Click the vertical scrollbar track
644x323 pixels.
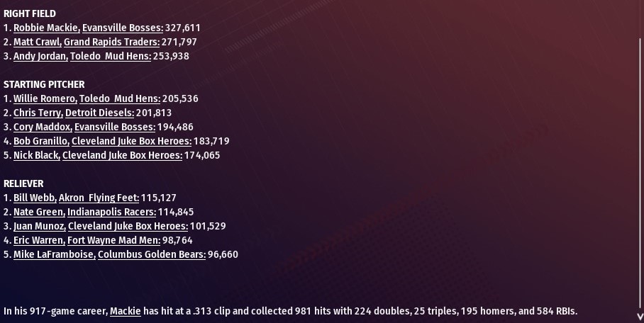(x=640, y=174)
